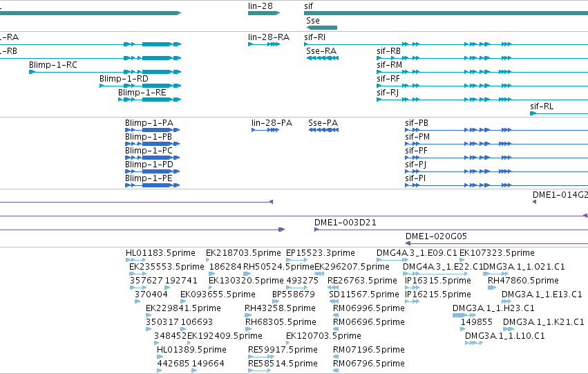Image resolution: width=588 pixels, height=374 pixels.
Task: Click EST IP16315.5prime
Action: click(437, 281)
